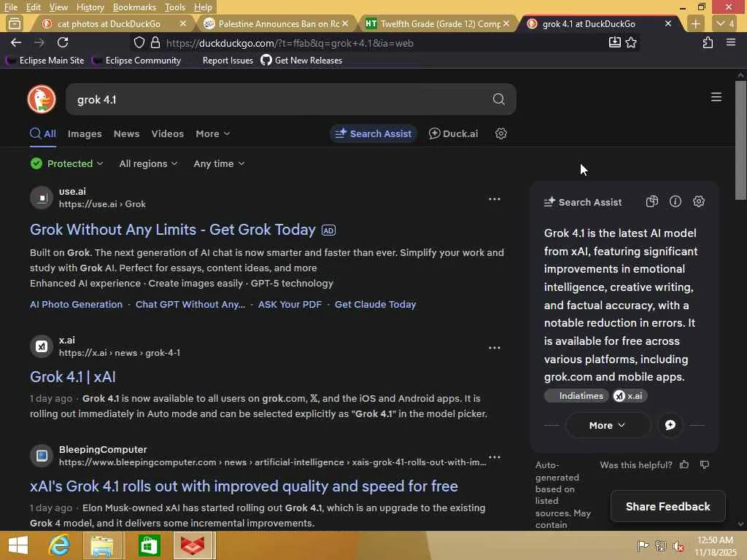Open options menu for x.ai result

[494, 348]
